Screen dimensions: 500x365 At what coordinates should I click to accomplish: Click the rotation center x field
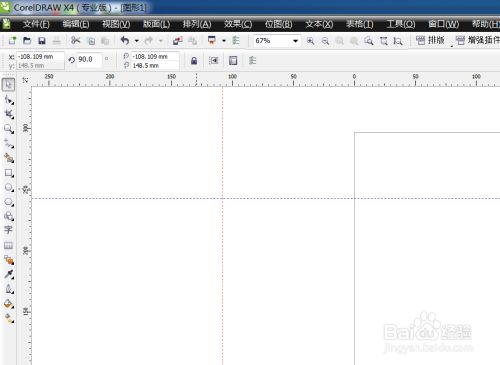tap(155, 56)
